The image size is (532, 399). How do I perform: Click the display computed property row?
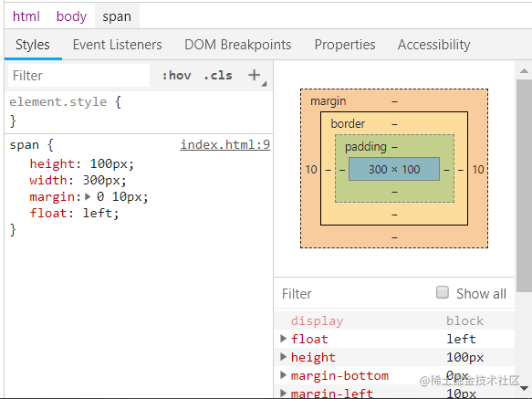click(394, 320)
